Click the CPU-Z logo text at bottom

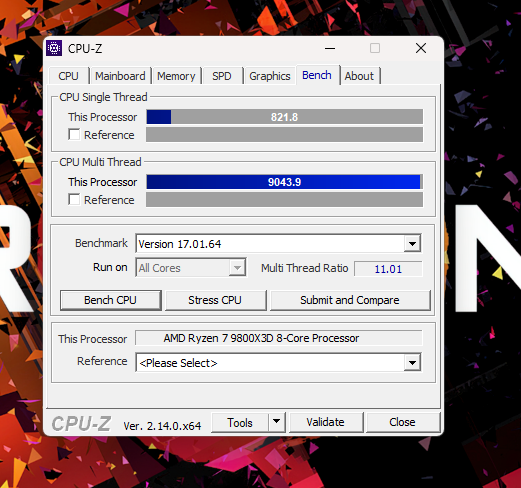81,424
